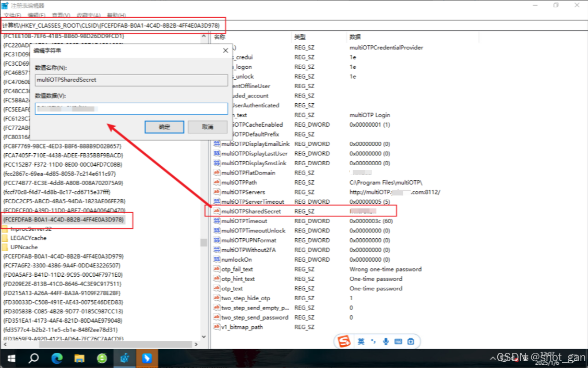Click the Sogou input method S logo
This screenshot has height=368, width=588.
pos(343,341)
